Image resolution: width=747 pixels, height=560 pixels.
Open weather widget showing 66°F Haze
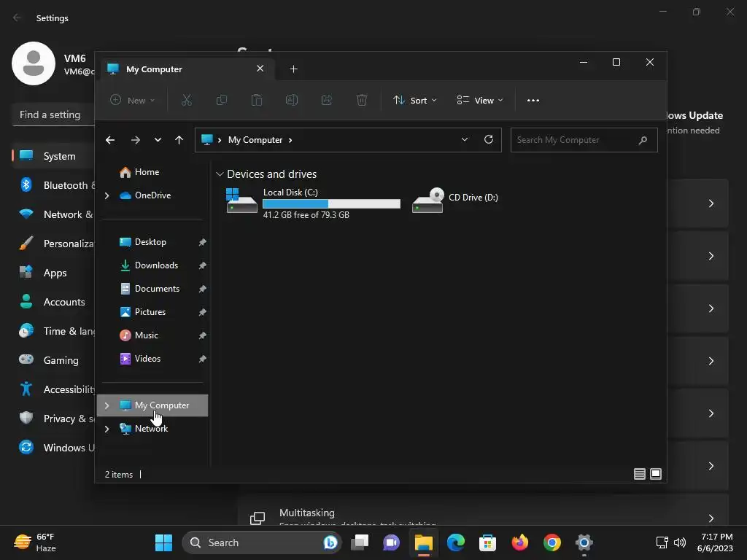35,542
